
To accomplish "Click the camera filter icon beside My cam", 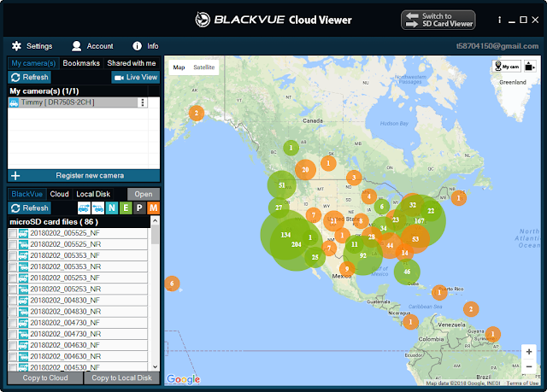I will (x=530, y=67).
